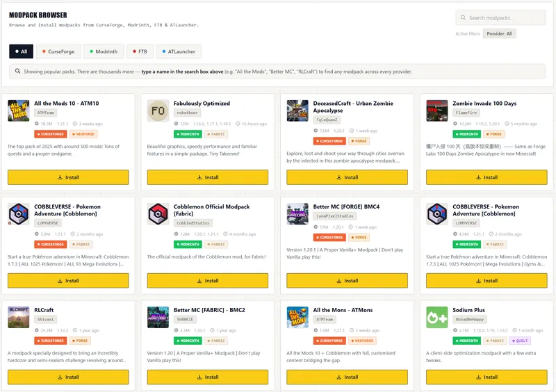Click the ATMTeam author tag on ATM10
Viewport: 556px width, 392px height.
(46, 113)
